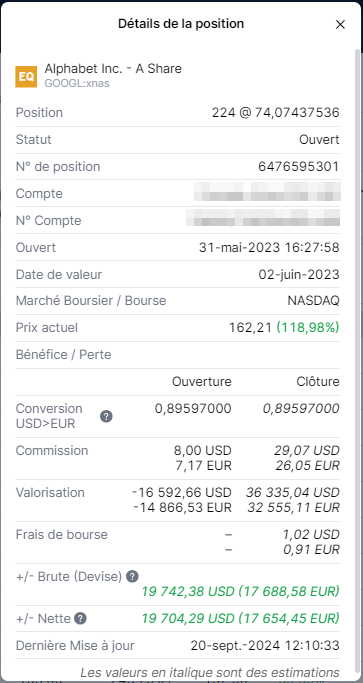The height and width of the screenshot is (683, 363).
Task: Click the Alphabet Inc. - A Share name
Action: (x=113, y=68)
